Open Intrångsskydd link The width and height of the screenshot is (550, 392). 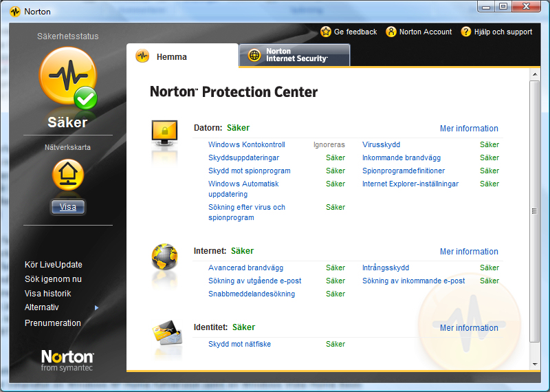386,268
